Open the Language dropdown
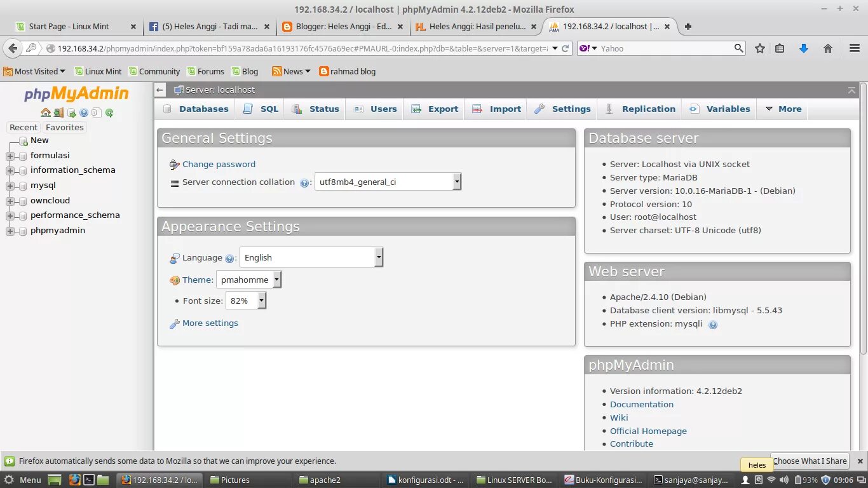 (311, 257)
